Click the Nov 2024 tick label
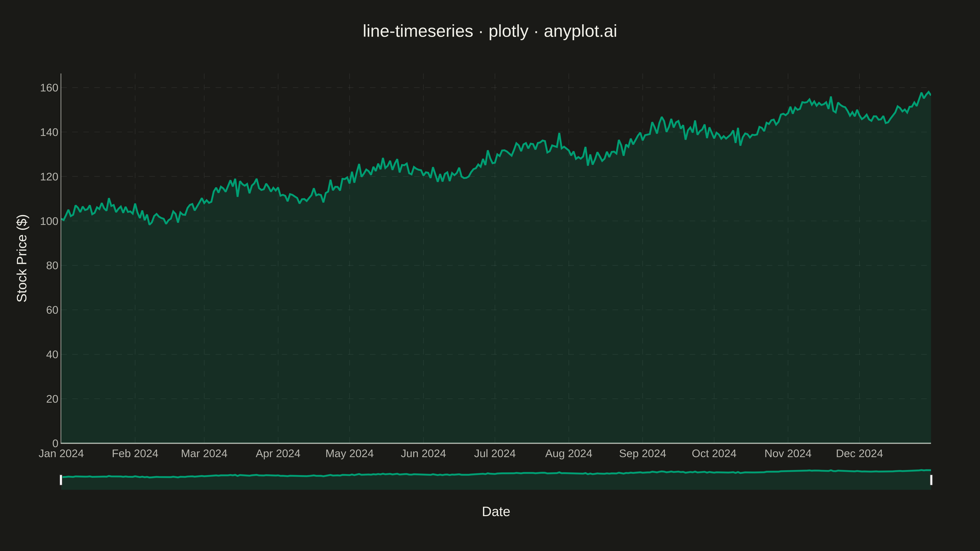Image resolution: width=980 pixels, height=551 pixels. tap(788, 454)
